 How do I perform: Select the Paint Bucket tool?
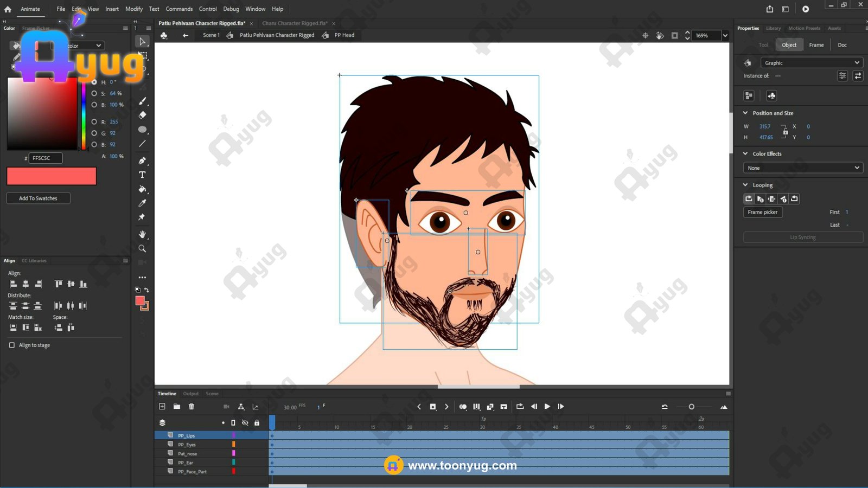[142, 189]
